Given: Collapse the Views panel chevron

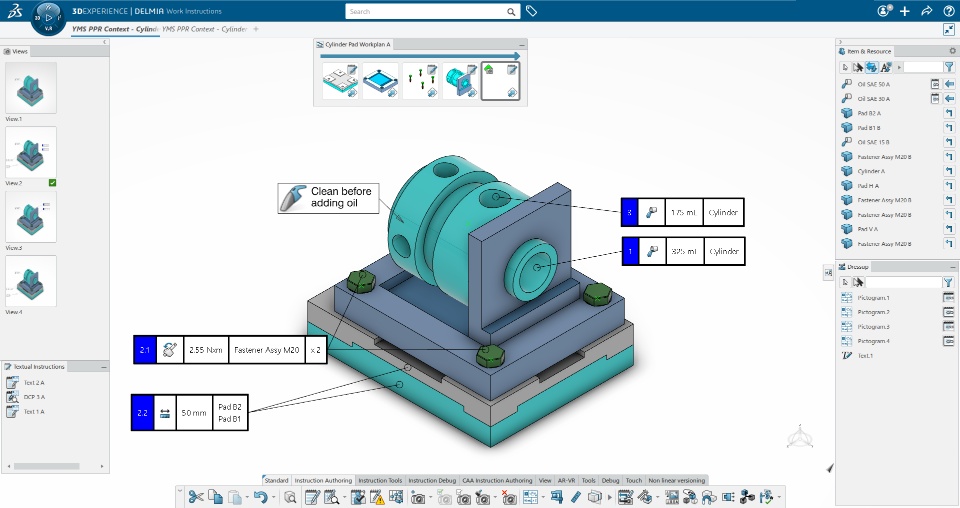Looking at the screenshot, I should [105, 42].
